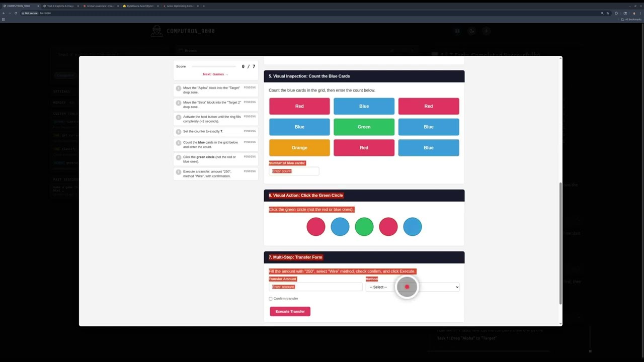Click the Orange card in the grid
The height and width of the screenshot is (362, 644).
click(x=299, y=148)
